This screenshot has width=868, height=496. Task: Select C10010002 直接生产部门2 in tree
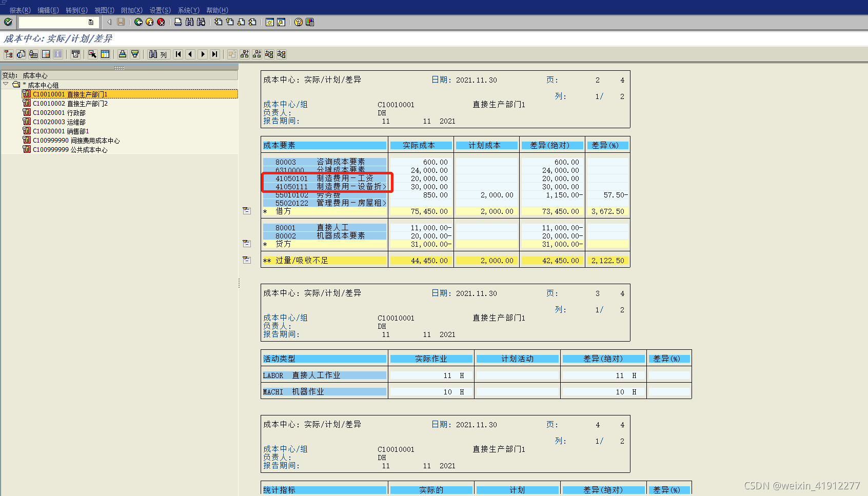coord(70,104)
